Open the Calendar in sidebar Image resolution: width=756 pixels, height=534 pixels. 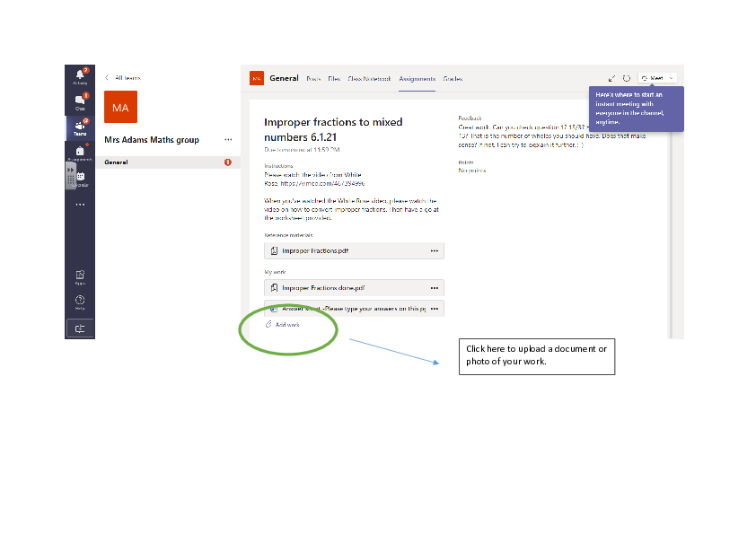82,178
